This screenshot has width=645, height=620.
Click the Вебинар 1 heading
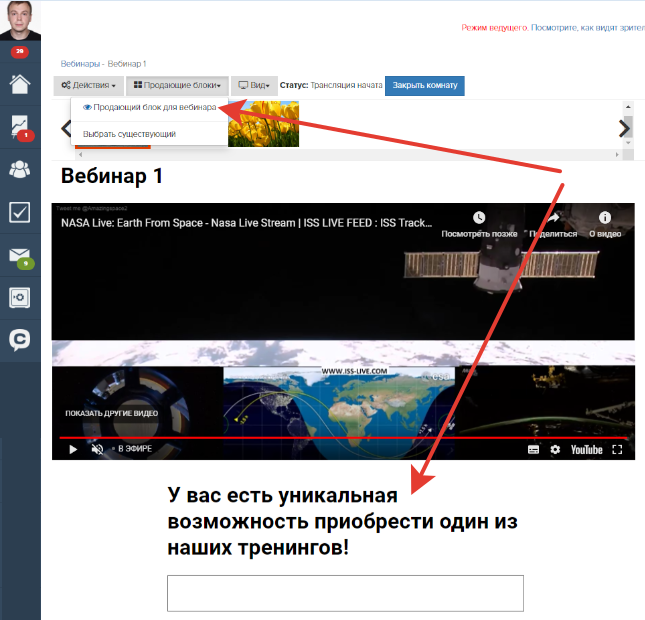pyautogui.click(x=112, y=176)
